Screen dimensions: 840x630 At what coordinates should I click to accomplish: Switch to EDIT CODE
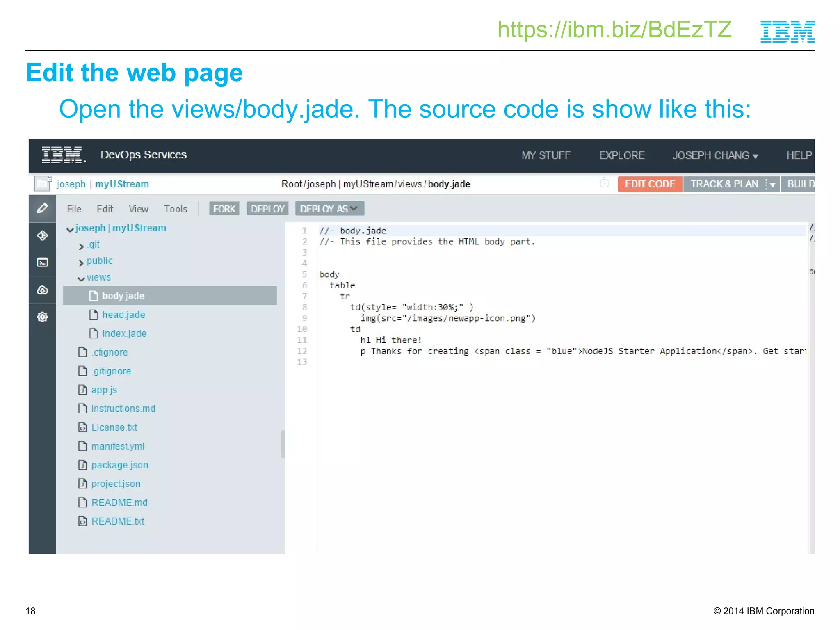(x=650, y=184)
